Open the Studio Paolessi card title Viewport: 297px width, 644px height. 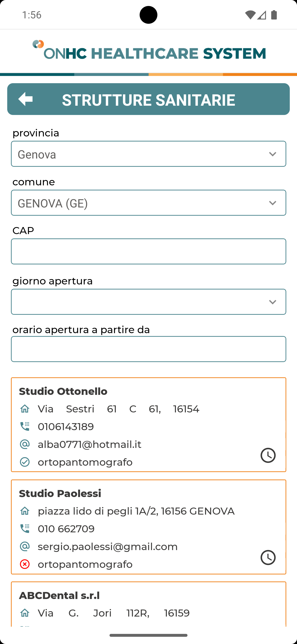pyautogui.click(x=60, y=494)
